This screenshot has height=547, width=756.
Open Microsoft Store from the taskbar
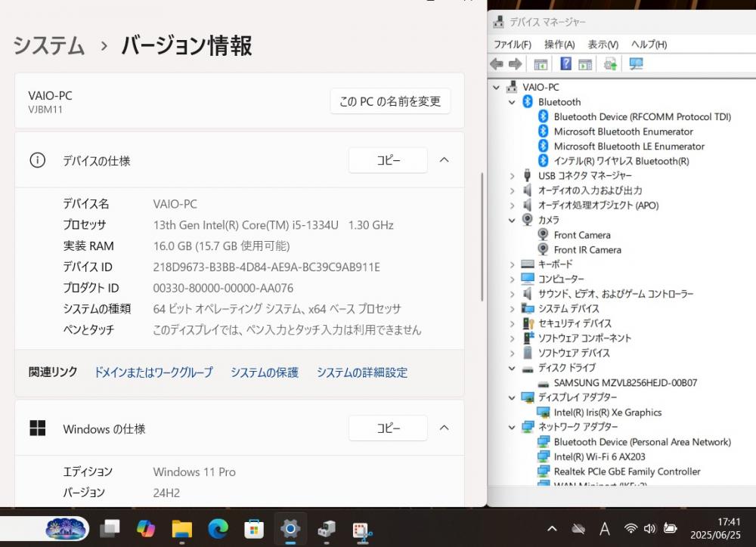[253, 529]
